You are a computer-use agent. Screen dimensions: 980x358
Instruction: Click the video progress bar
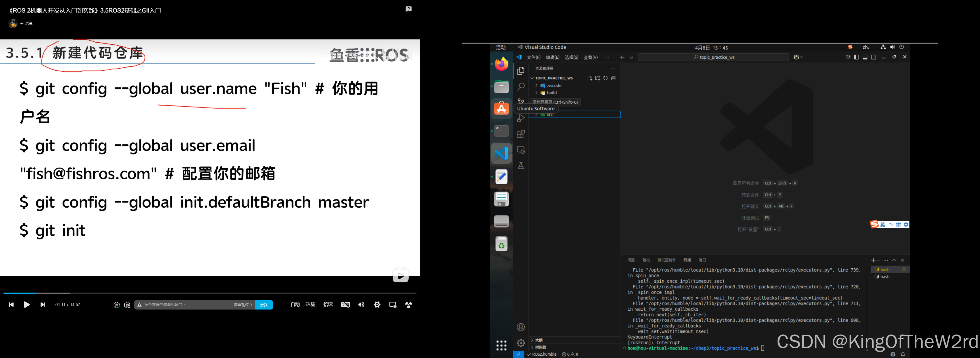[209, 293]
